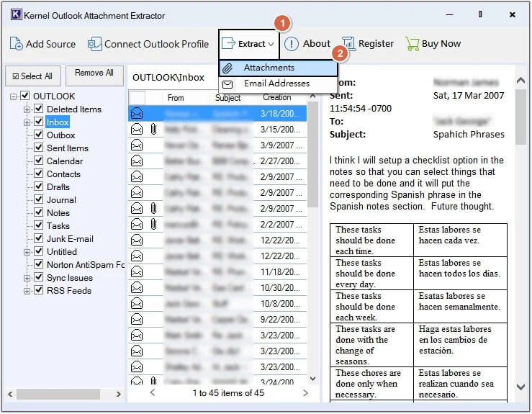This screenshot has width=532, height=414.
Task: Click the Add Source file icon
Action: [x=16, y=44]
